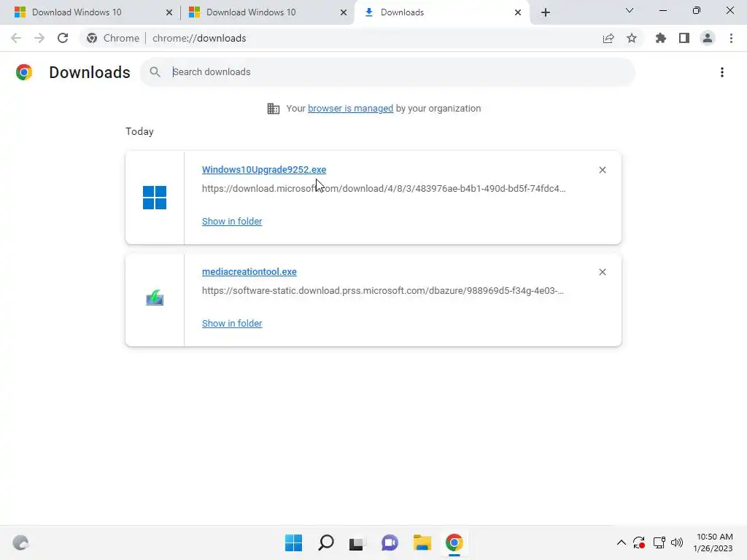Click the search magnifier in the downloads bar
The image size is (747, 560).
(155, 72)
